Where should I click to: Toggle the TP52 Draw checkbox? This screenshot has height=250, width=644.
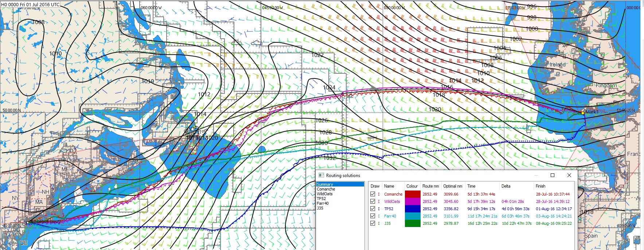coord(372,209)
